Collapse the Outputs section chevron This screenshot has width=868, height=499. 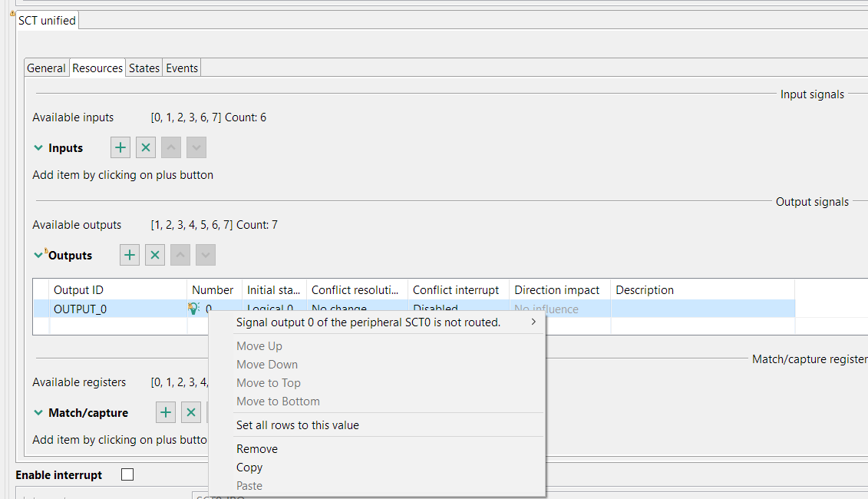pos(38,256)
